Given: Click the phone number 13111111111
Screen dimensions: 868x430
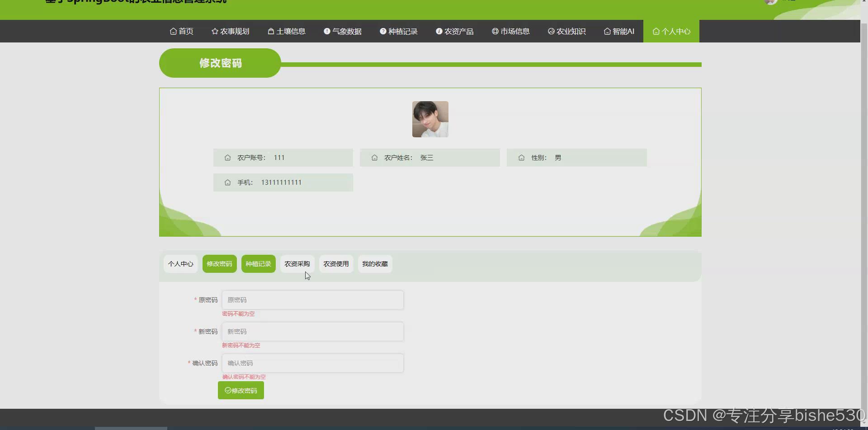Looking at the screenshot, I should click(281, 182).
